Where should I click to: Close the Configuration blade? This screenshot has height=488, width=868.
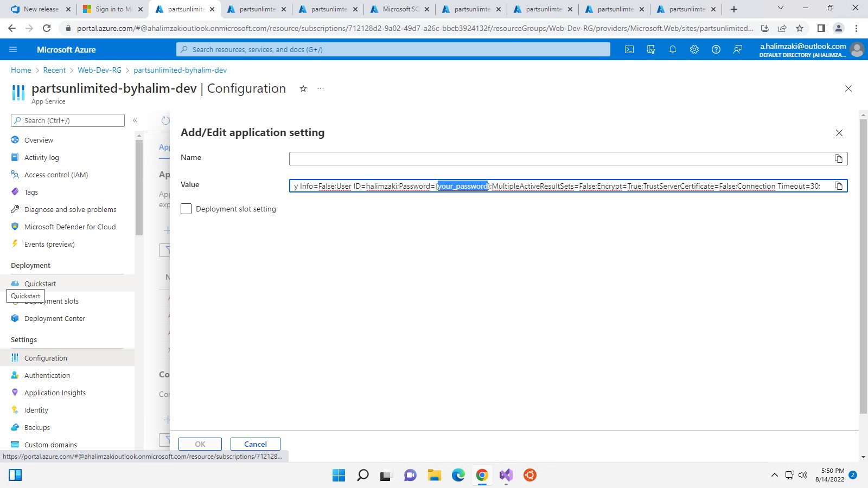848,88
